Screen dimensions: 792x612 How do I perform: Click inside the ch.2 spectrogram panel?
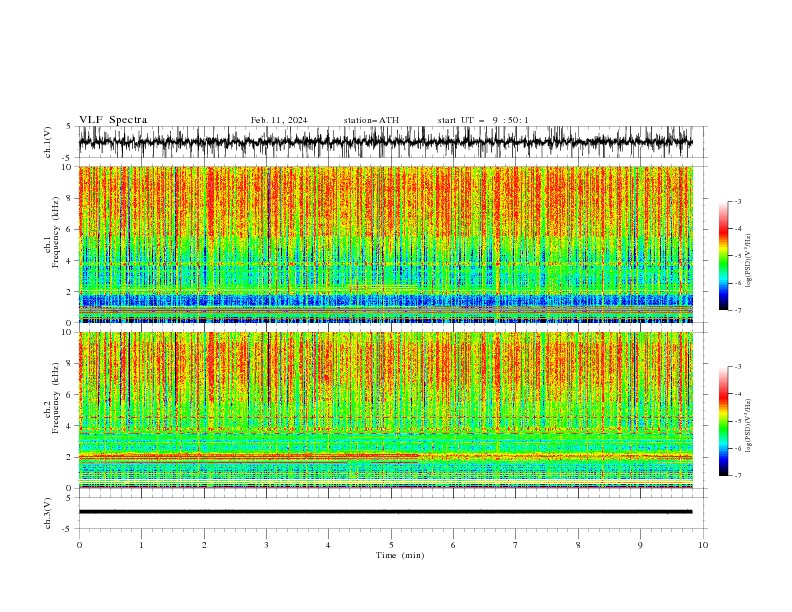click(385, 410)
